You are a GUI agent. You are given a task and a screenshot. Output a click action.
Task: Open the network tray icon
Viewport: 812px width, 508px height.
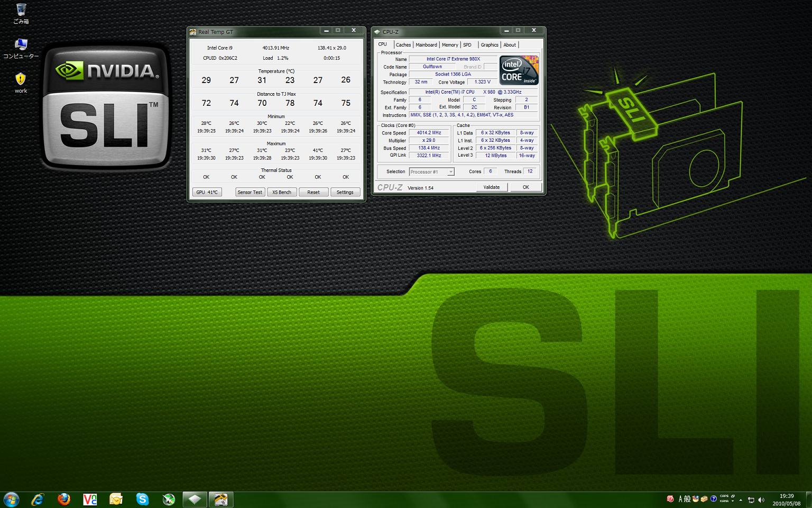click(751, 500)
